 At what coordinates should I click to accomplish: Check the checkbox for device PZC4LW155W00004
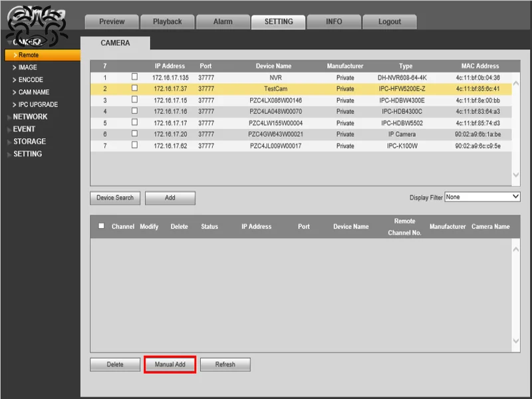[134, 122]
